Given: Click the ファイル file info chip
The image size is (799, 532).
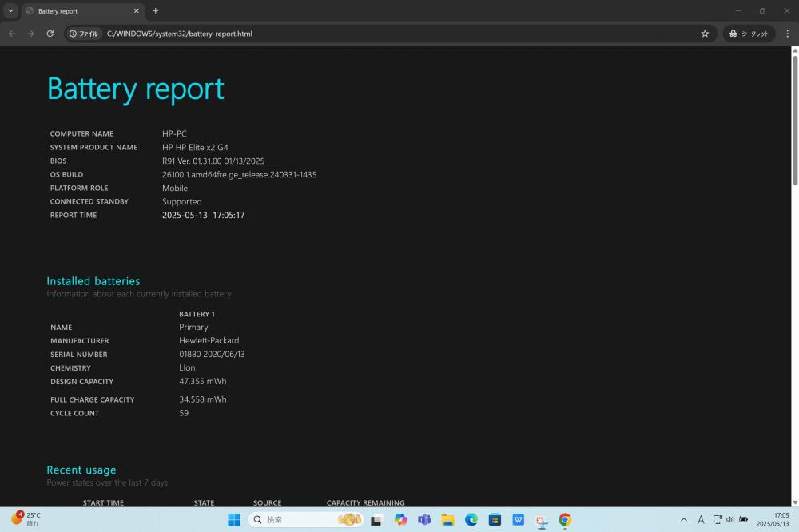Looking at the screenshot, I should tap(84, 34).
